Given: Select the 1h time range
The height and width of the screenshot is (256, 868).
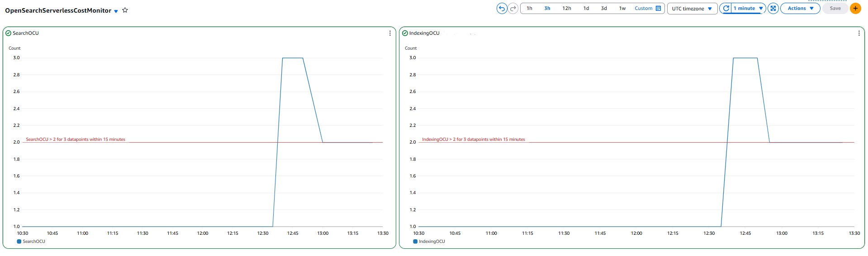Looking at the screenshot, I should click(x=529, y=9).
